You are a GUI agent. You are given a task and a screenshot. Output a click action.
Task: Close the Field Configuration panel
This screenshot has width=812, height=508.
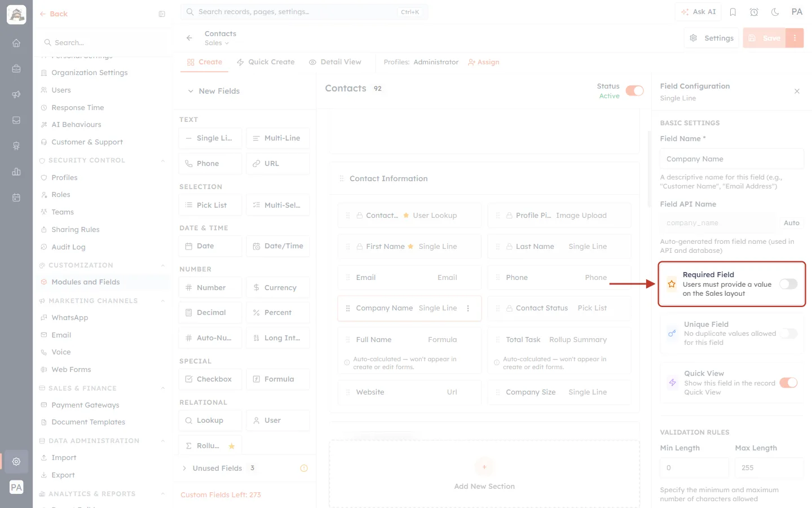797,91
